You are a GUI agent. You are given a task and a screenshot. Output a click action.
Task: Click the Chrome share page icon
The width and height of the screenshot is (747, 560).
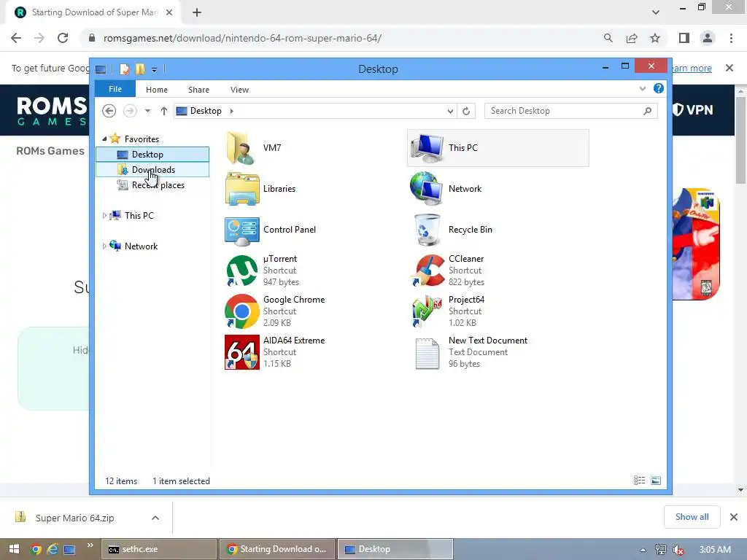632,38
